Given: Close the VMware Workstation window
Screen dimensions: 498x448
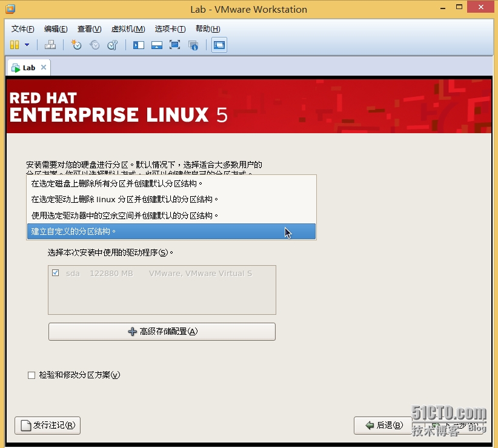Looking at the screenshot, I should tap(481, 7).
